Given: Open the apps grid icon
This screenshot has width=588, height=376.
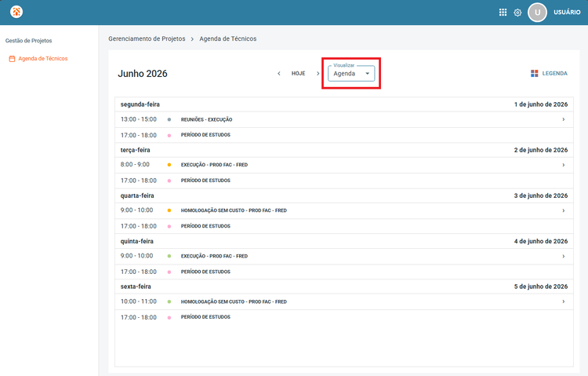Looking at the screenshot, I should pos(503,13).
